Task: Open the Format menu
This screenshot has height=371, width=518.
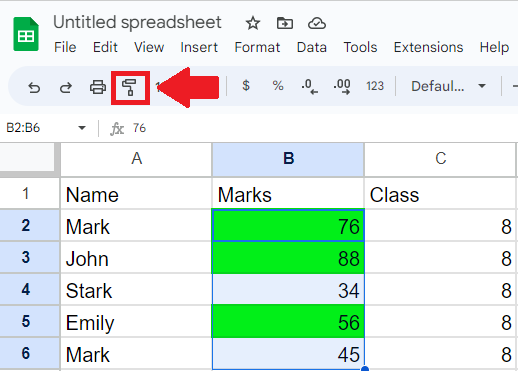Action: click(x=257, y=47)
